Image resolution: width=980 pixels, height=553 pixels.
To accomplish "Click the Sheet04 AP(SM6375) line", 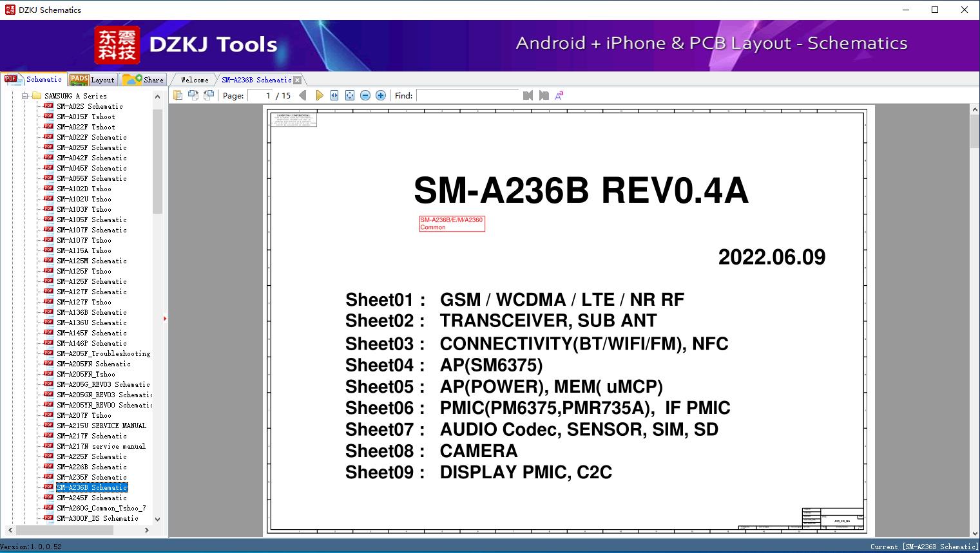I will [x=444, y=365].
